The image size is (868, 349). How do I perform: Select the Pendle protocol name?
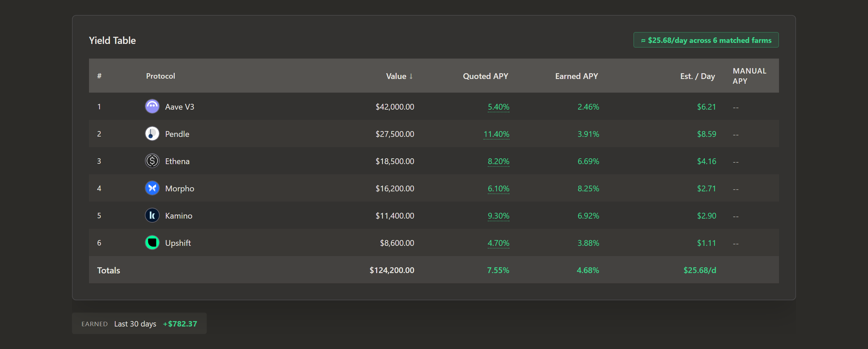pyautogui.click(x=177, y=134)
